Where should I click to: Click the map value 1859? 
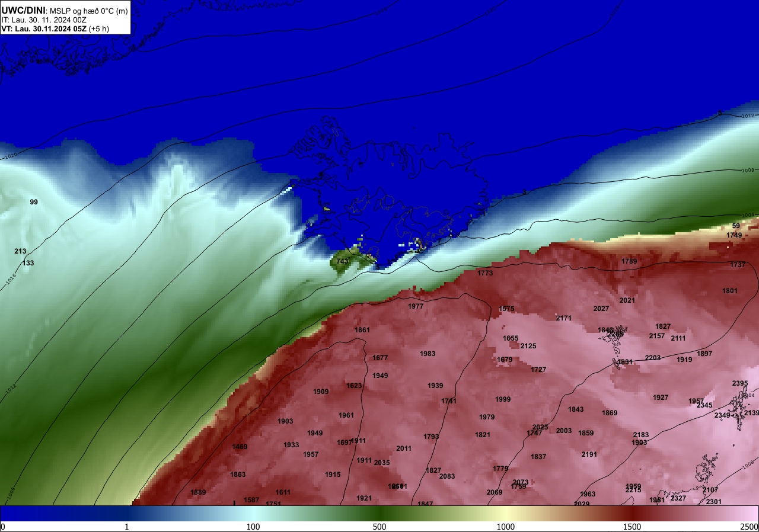coord(586,433)
